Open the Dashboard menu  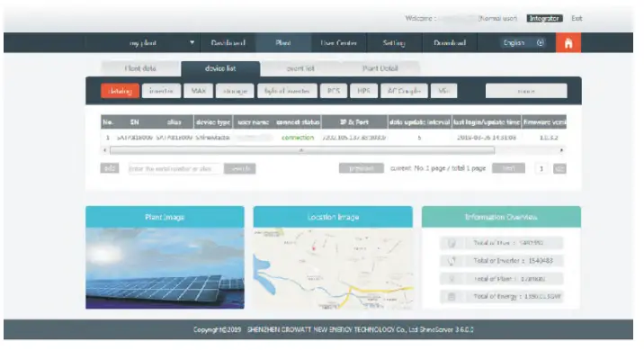228,42
